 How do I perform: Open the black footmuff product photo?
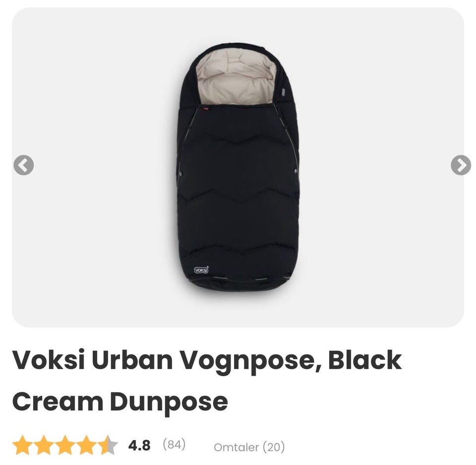pos(238,167)
